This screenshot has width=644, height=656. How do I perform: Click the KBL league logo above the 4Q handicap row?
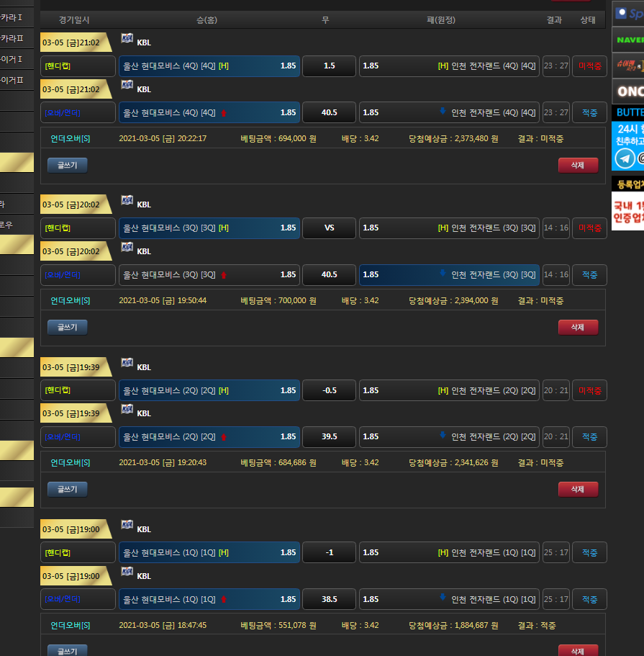click(x=127, y=39)
